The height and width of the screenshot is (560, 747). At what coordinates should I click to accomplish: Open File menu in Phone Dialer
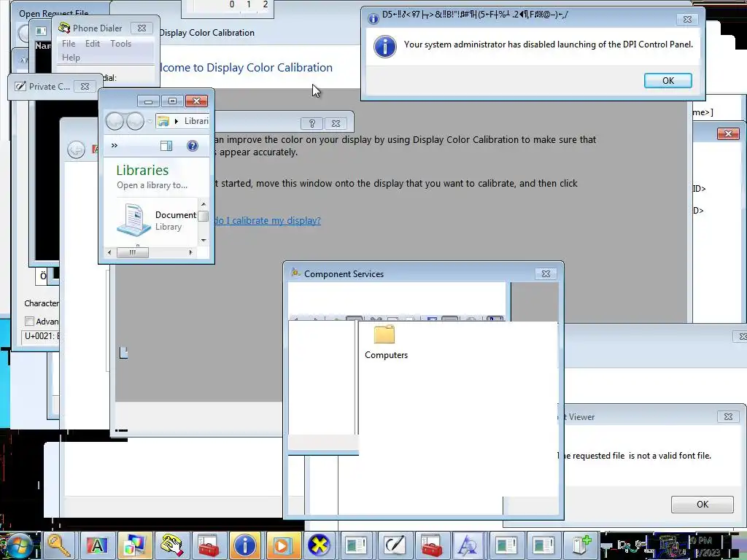tap(69, 43)
